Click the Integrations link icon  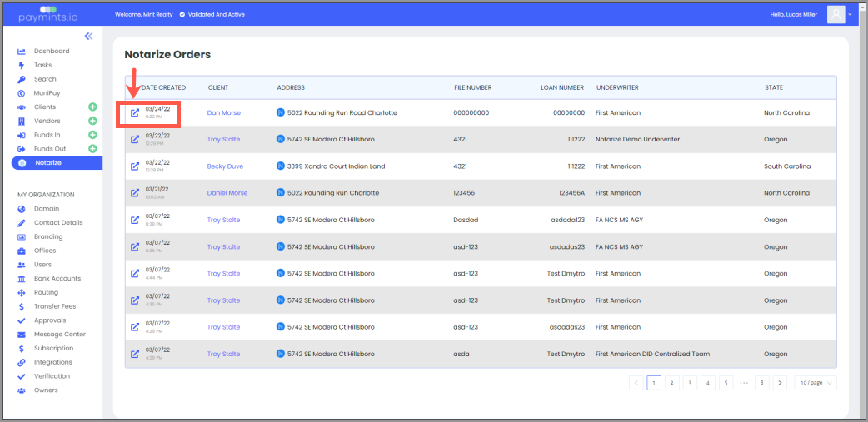tap(22, 362)
